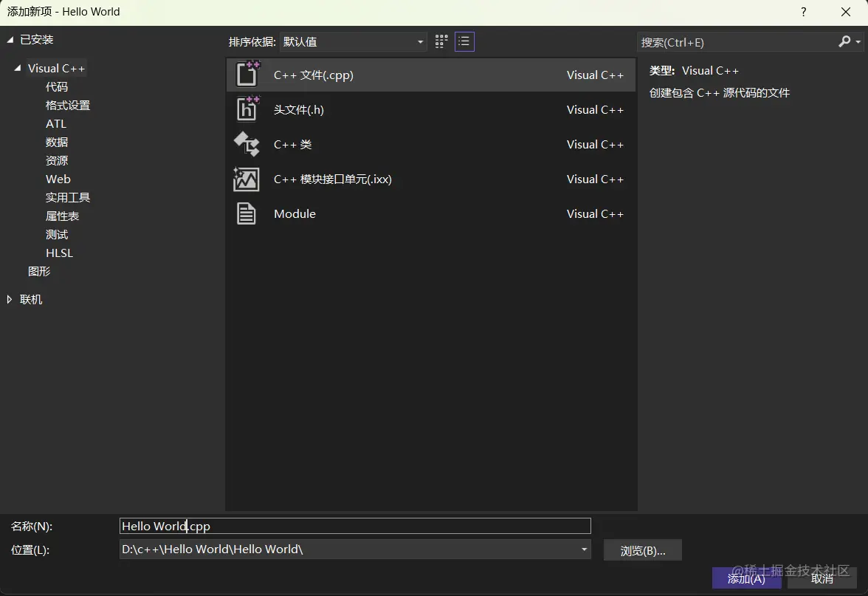Open the 位置 path dropdown
Viewport: 868px width, 596px height.
coord(584,549)
